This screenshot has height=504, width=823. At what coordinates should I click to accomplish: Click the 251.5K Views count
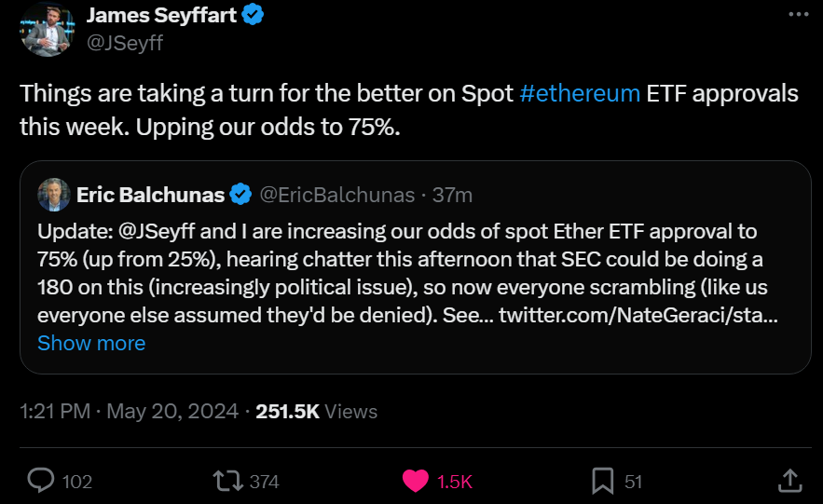(x=317, y=411)
